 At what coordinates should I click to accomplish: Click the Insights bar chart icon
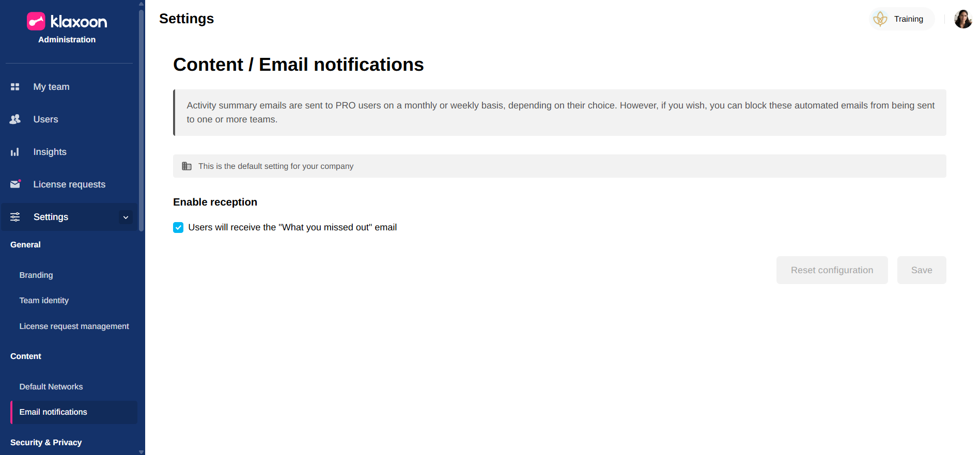15,152
